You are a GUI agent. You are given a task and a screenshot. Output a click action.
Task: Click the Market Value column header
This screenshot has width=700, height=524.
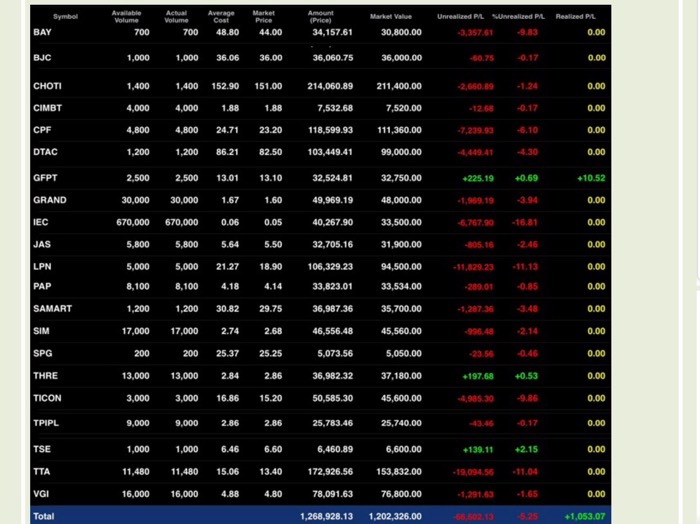[391, 17]
